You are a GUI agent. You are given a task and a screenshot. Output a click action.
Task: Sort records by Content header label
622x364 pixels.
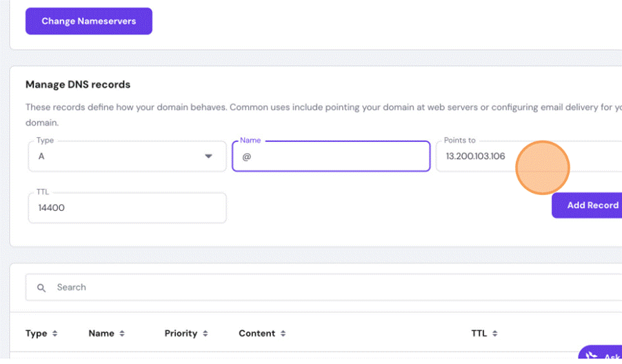pyautogui.click(x=257, y=334)
